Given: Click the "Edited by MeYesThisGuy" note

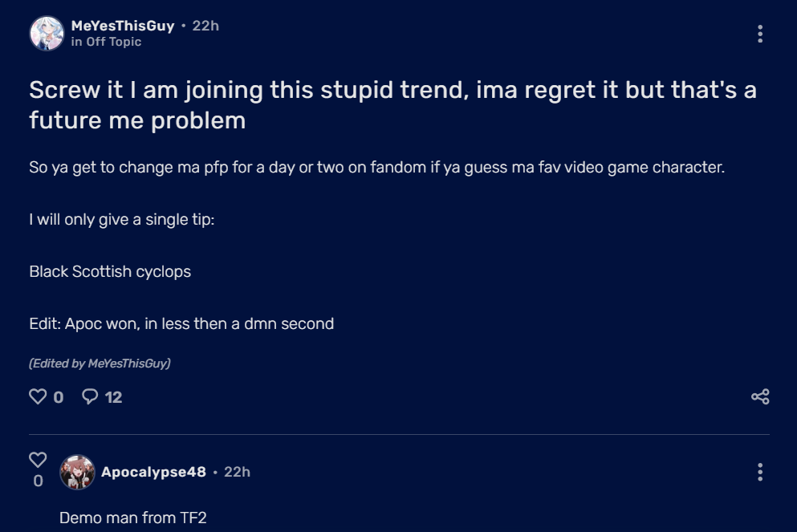Looking at the screenshot, I should point(100,363).
